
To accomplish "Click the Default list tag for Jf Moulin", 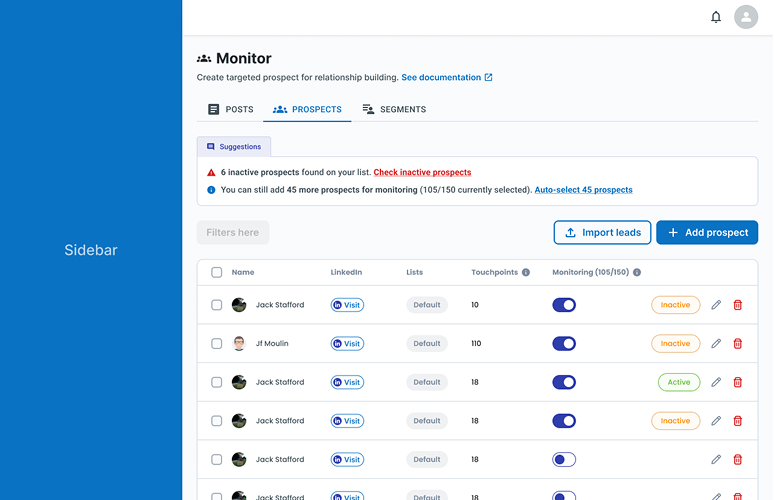I will coord(426,344).
